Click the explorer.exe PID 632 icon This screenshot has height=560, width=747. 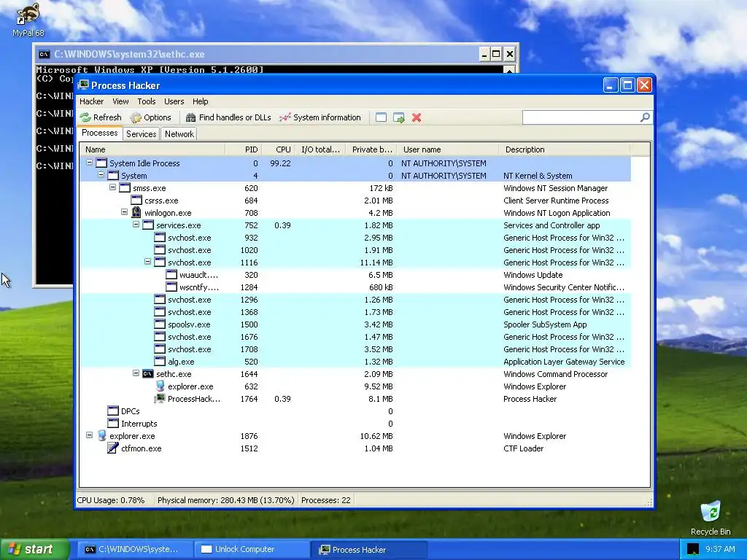(x=160, y=386)
